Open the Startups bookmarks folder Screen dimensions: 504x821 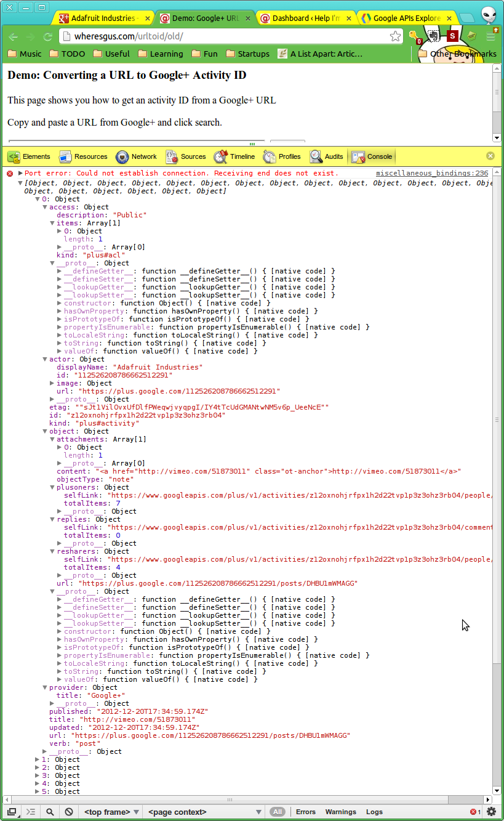pyautogui.click(x=247, y=54)
